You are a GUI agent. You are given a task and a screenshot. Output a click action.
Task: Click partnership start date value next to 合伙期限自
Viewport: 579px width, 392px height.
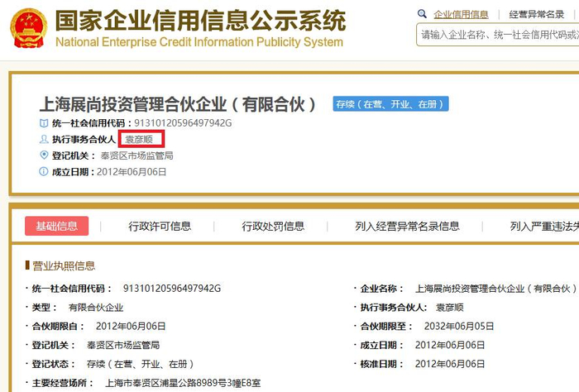point(131,327)
